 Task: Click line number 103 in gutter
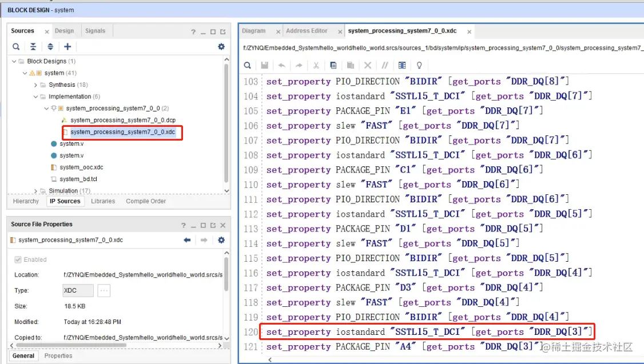click(251, 82)
